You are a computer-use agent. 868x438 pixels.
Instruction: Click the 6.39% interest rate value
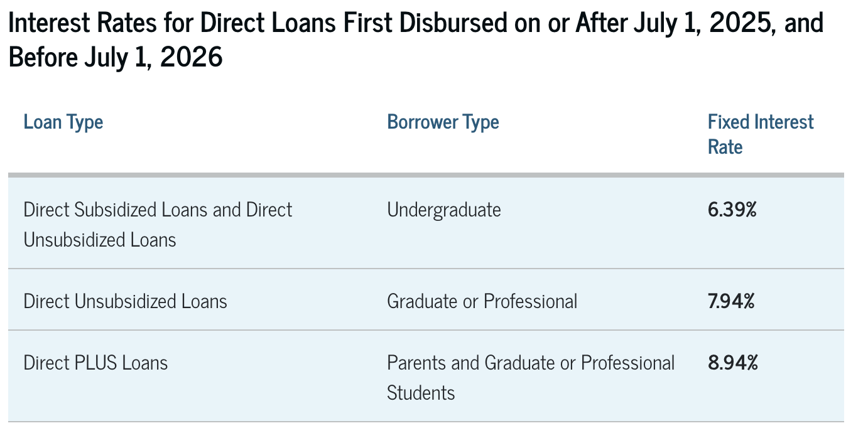[732, 210]
